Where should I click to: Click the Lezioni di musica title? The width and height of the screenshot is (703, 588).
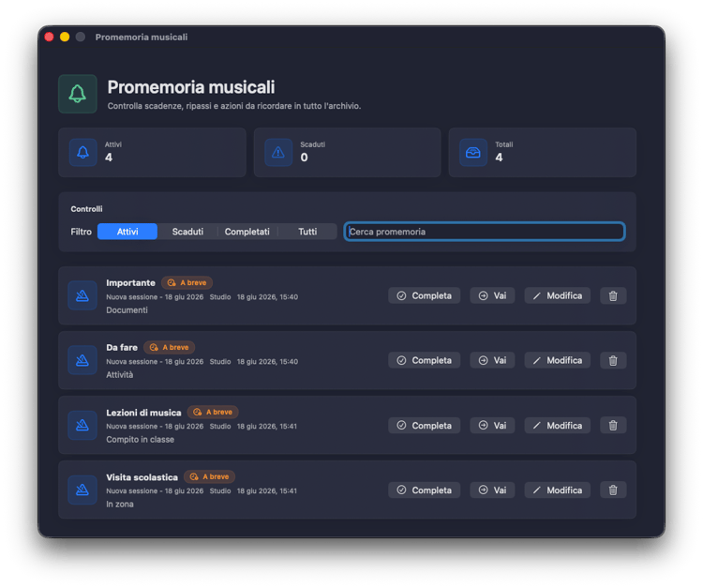pyautogui.click(x=143, y=413)
